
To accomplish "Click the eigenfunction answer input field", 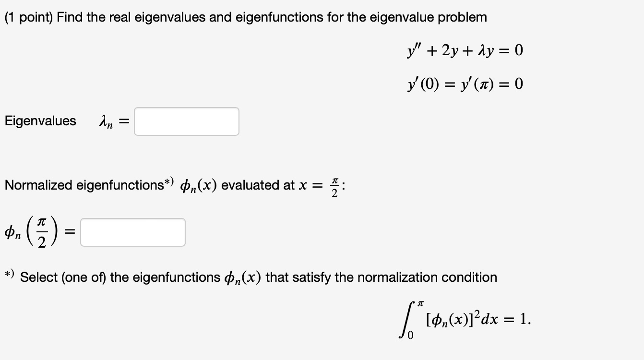I will click(x=133, y=232).
